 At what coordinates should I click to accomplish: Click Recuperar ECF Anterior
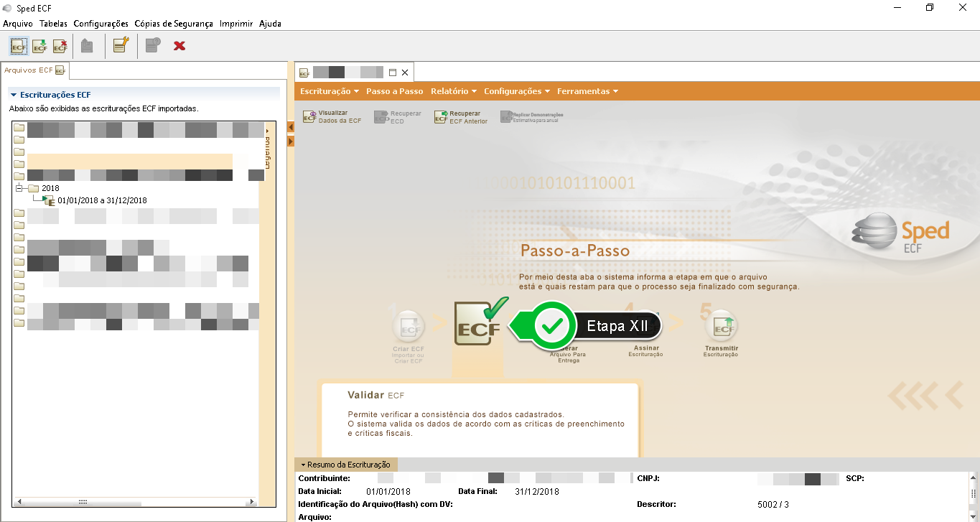[461, 117]
